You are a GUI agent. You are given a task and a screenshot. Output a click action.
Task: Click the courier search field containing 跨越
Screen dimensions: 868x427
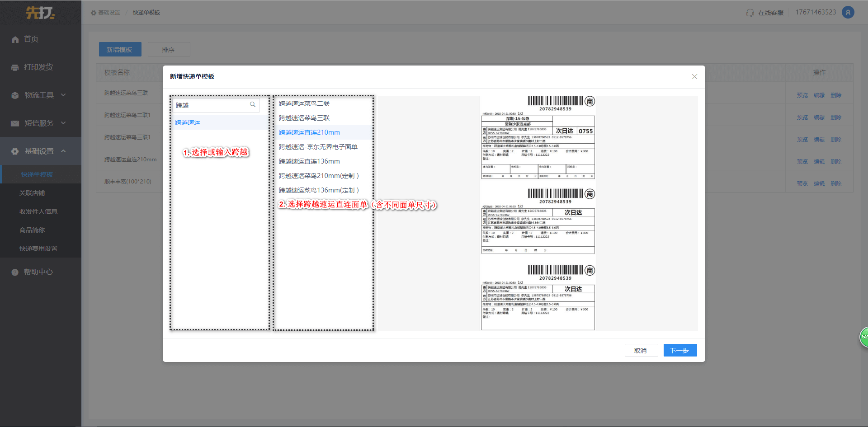tap(216, 105)
